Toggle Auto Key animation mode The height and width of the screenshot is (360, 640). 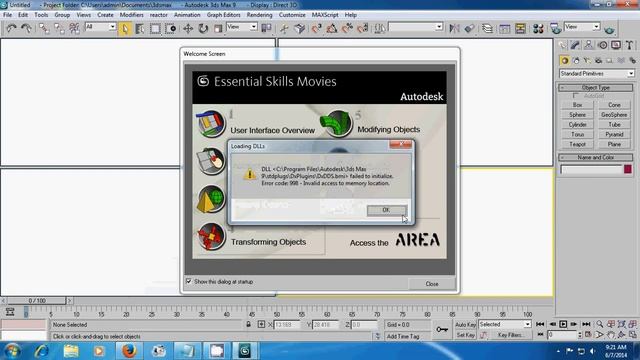[465, 324]
